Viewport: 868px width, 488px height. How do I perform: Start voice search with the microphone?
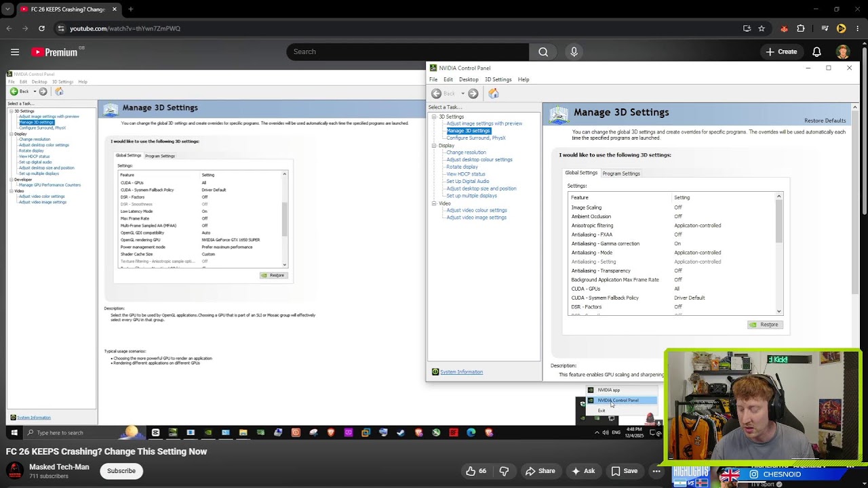(x=574, y=52)
